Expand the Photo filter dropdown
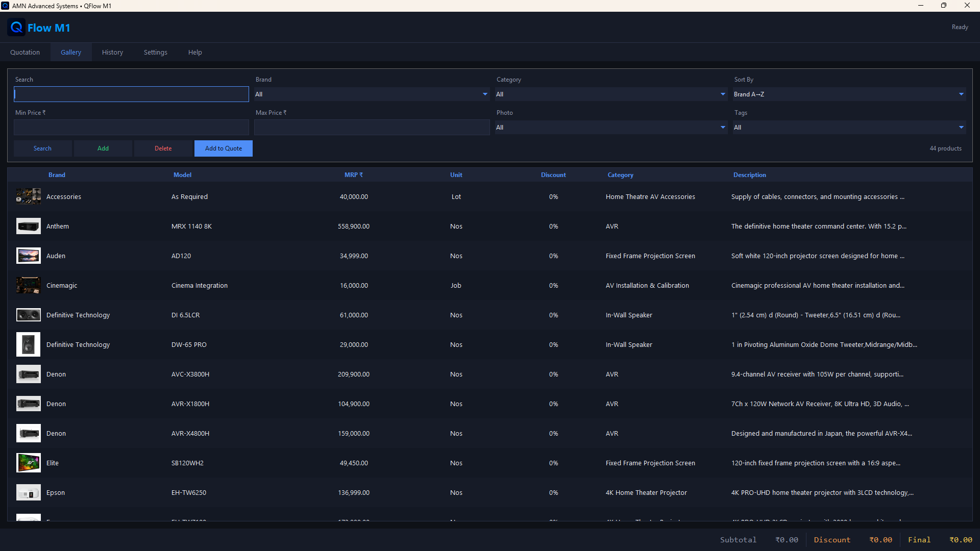This screenshot has width=980, height=551. [611, 127]
